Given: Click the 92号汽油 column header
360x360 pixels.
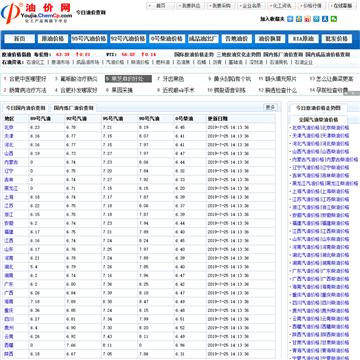Looking at the screenshot, I should click(x=76, y=119).
